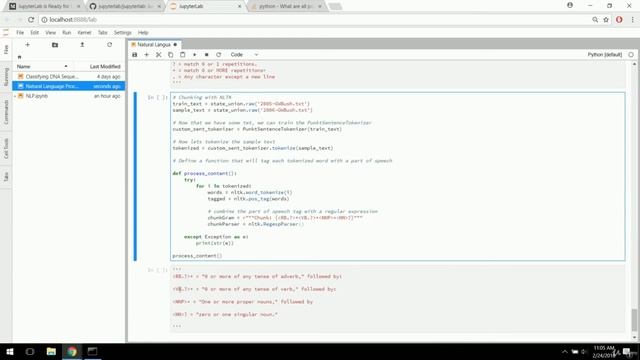The width and height of the screenshot is (640, 360).
Task: Open the View menu
Action: pyautogui.click(x=51, y=33)
